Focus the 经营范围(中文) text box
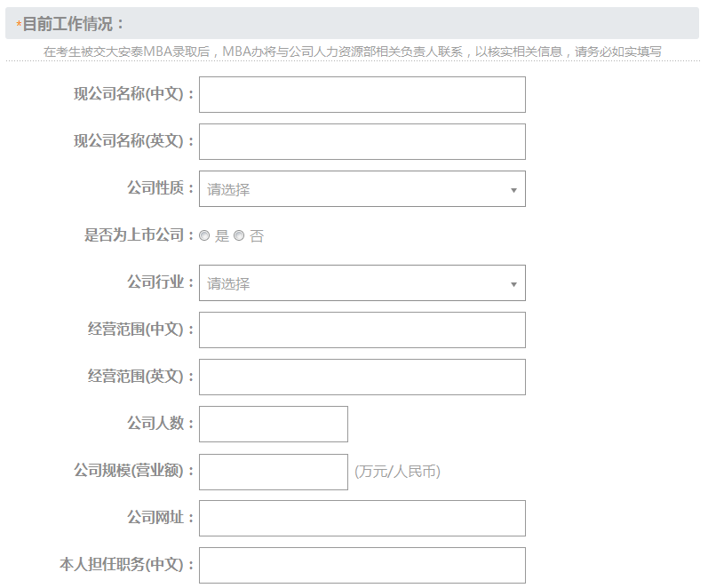Viewport: 716px width, 588px height. coord(362,330)
